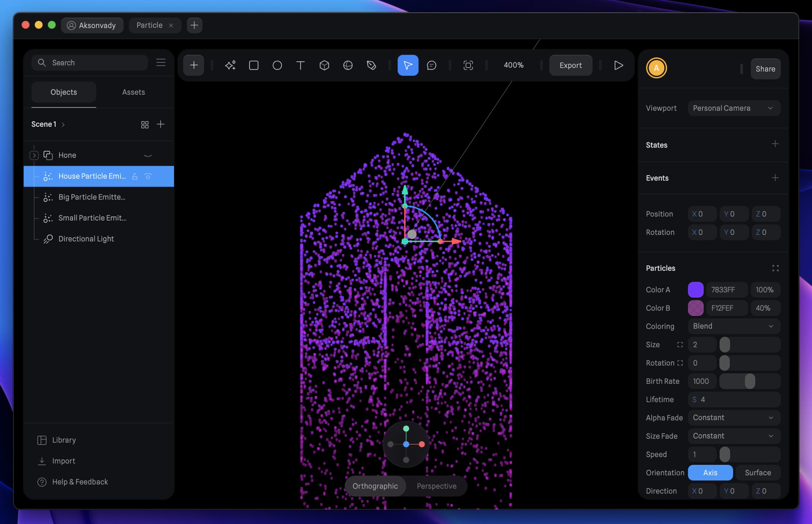Open the Viewport camera dropdown
812x524 pixels.
pos(733,108)
